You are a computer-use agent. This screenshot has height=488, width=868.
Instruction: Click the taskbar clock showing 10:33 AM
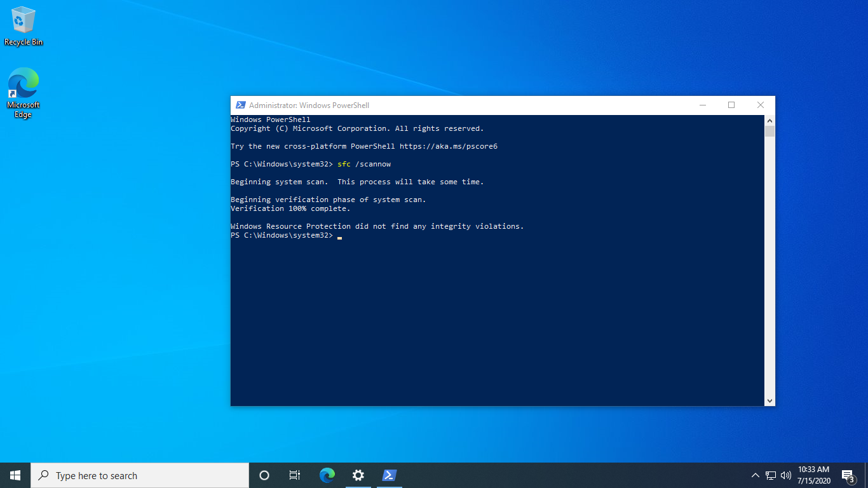(814, 475)
